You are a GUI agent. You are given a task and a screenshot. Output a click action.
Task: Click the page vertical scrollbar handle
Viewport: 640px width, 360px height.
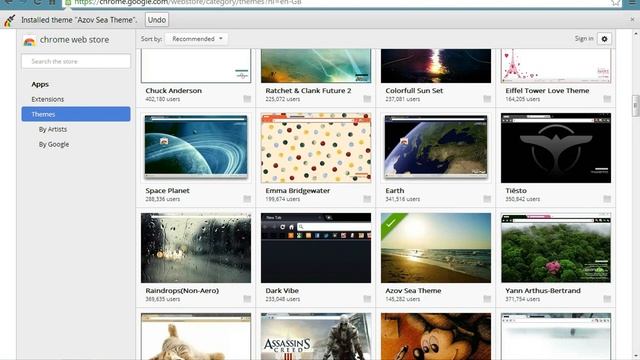click(635, 105)
